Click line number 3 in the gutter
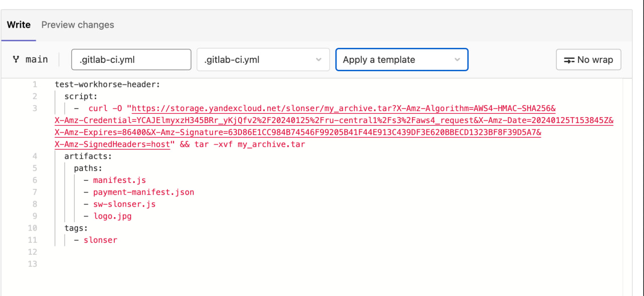The image size is (644, 296). 34,108
